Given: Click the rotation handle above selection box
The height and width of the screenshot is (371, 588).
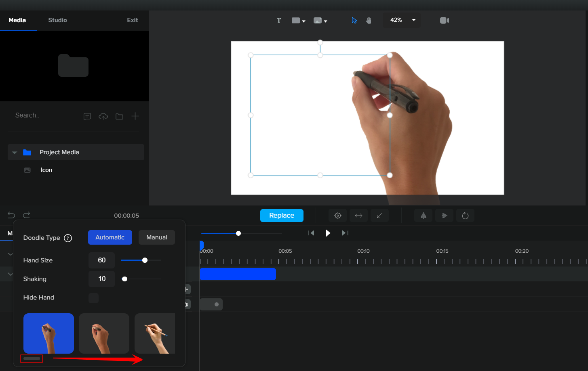Looking at the screenshot, I should point(320,42).
